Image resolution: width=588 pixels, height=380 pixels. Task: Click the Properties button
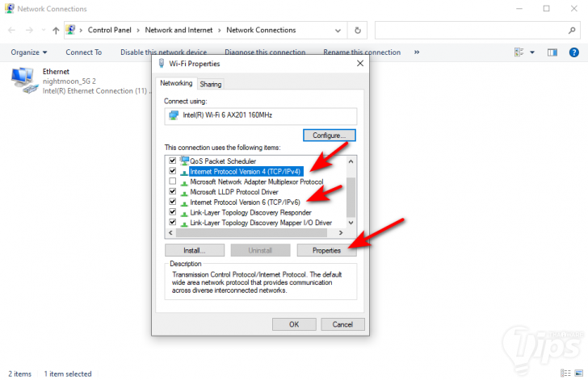tap(326, 250)
